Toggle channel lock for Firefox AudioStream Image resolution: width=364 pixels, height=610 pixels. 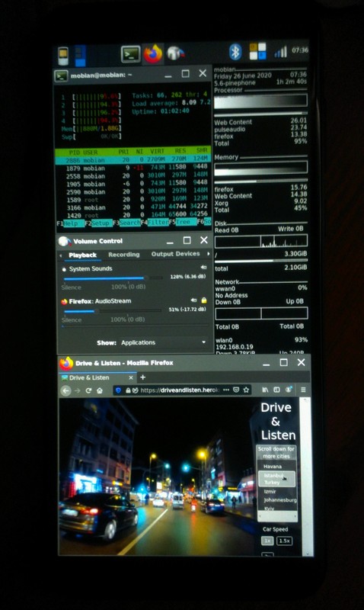click(204, 300)
